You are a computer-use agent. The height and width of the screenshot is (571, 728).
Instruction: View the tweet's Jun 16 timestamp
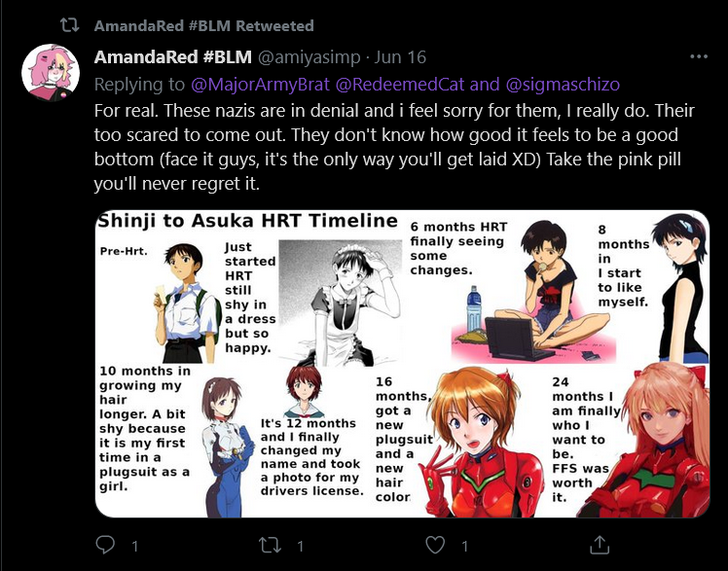pos(400,57)
